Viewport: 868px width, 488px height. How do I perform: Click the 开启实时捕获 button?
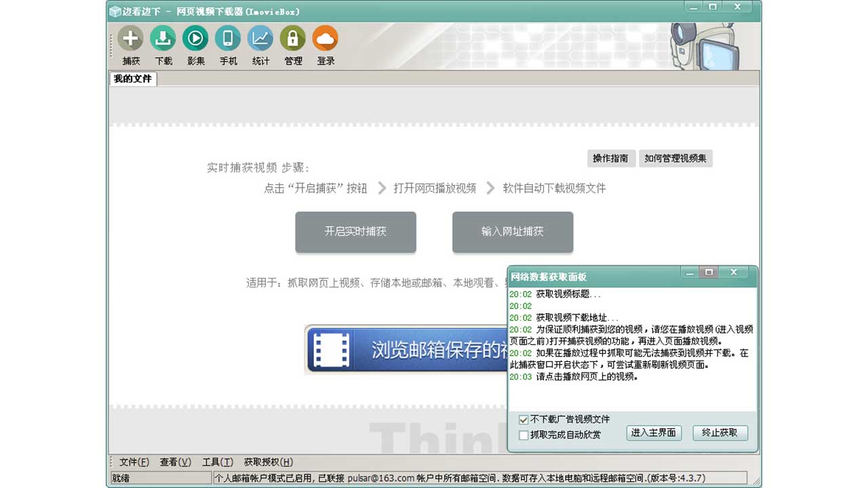point(355,232)
